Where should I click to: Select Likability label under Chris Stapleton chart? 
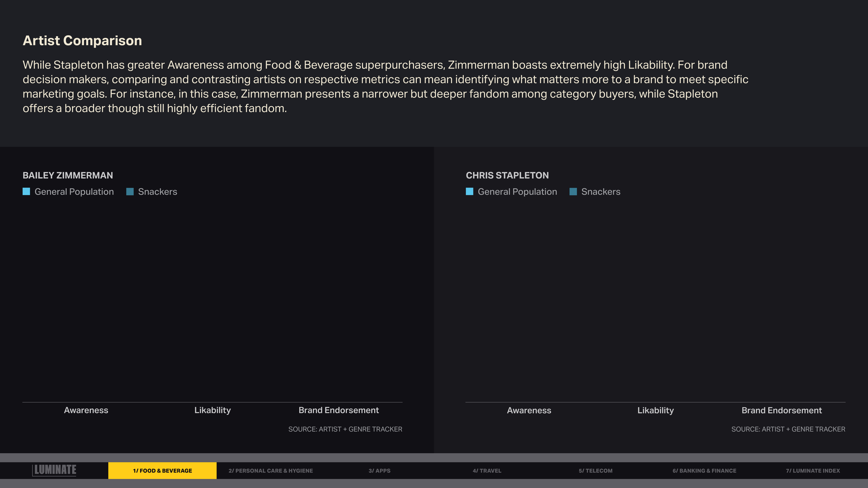coord(655,410)
